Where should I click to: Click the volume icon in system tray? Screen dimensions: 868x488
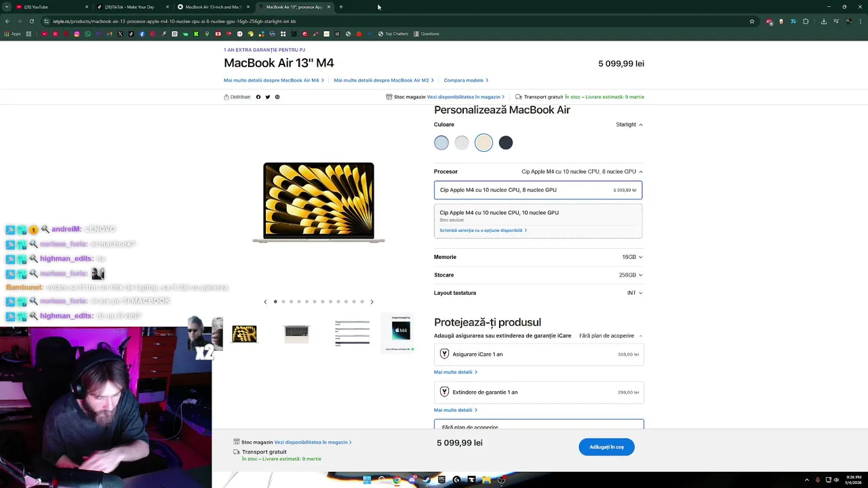coord(836,480)
